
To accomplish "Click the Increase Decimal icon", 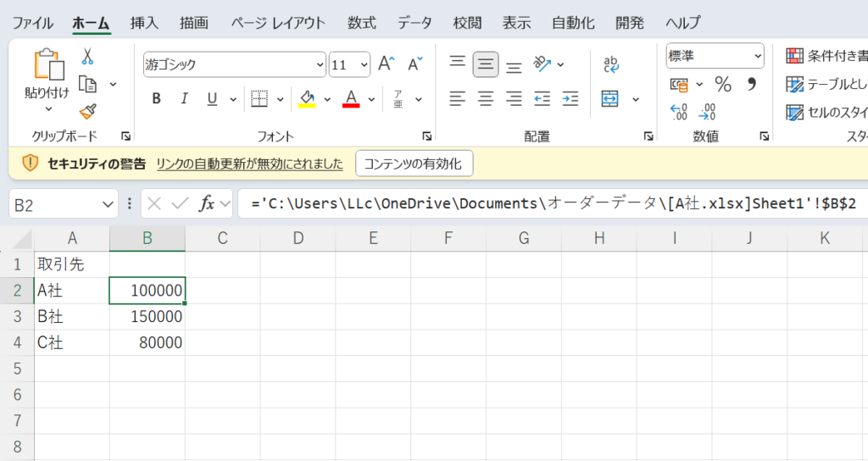I will pyautogui.click(x=678, y=112).
